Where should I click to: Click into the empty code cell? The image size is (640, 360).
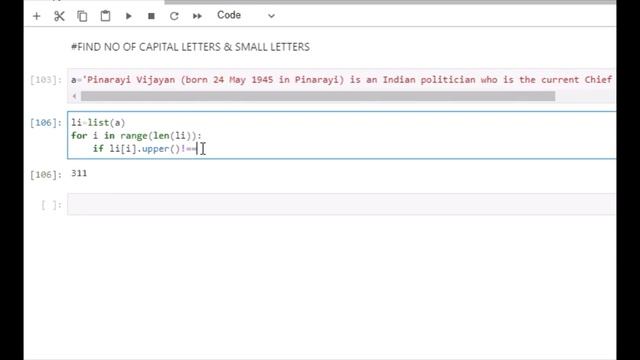pos(341,204)
